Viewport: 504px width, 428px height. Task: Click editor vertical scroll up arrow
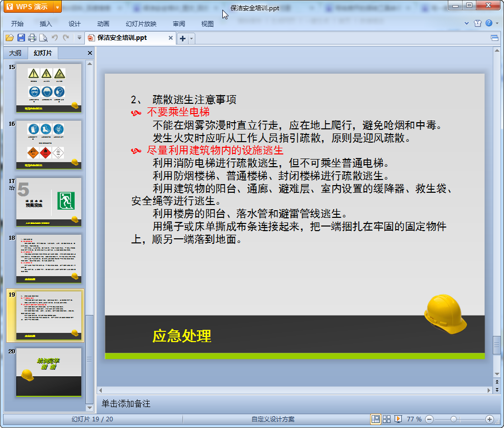click(497, 51)
